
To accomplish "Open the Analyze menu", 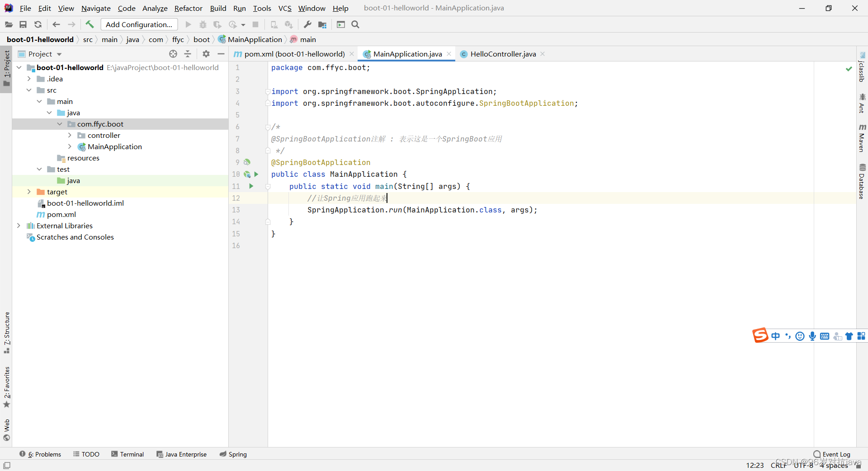I will (x=155, y=8).
